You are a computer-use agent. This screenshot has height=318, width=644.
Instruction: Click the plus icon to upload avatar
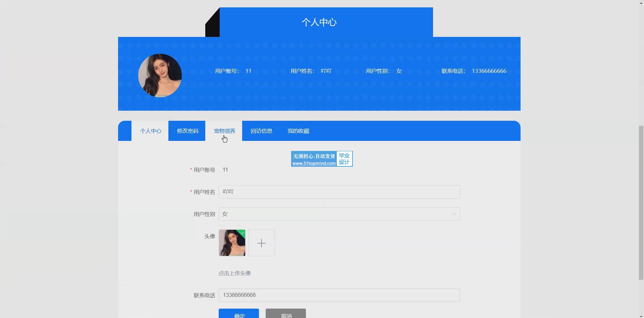(261, 243)
